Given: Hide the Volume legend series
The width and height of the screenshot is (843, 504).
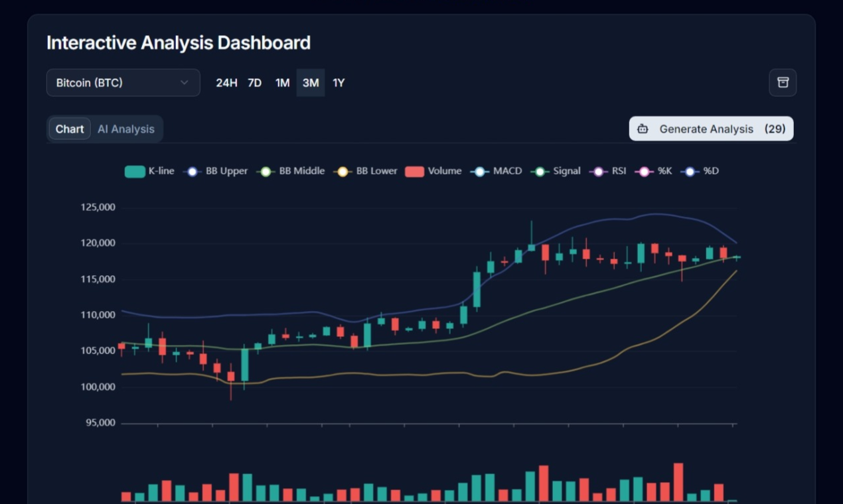Looking at the screenshot, I should tap(433, 171).
